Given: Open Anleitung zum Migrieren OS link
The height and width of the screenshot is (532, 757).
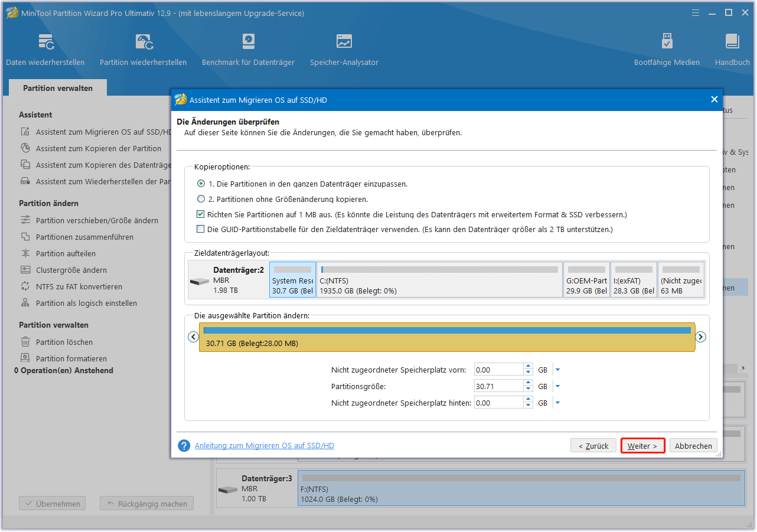Looking at the screenshot, I should [265, 446].
